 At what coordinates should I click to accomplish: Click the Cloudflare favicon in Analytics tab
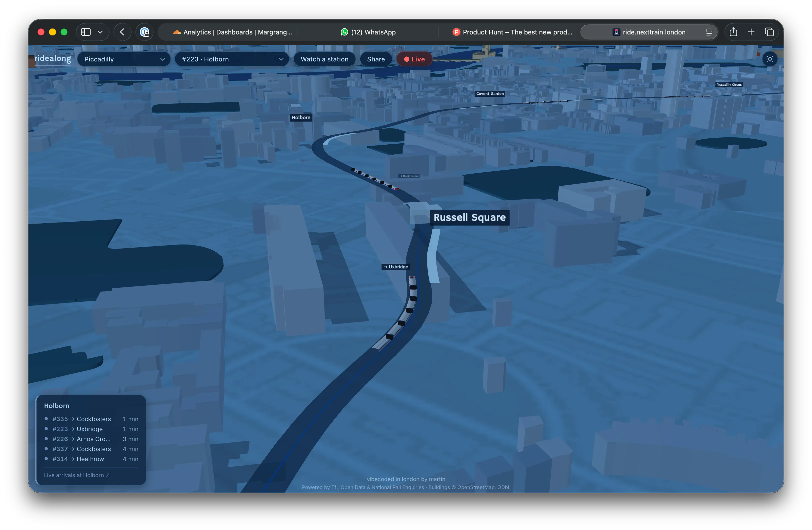pos(177,32)
